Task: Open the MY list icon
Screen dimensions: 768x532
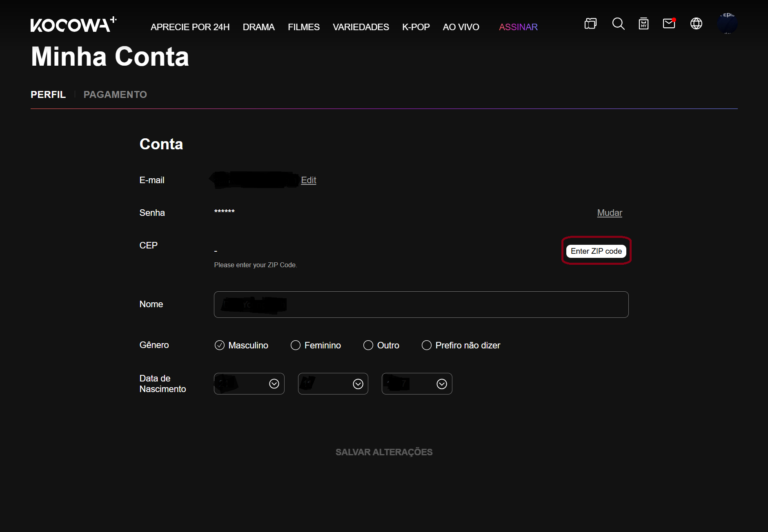Action: pos(643,24)
